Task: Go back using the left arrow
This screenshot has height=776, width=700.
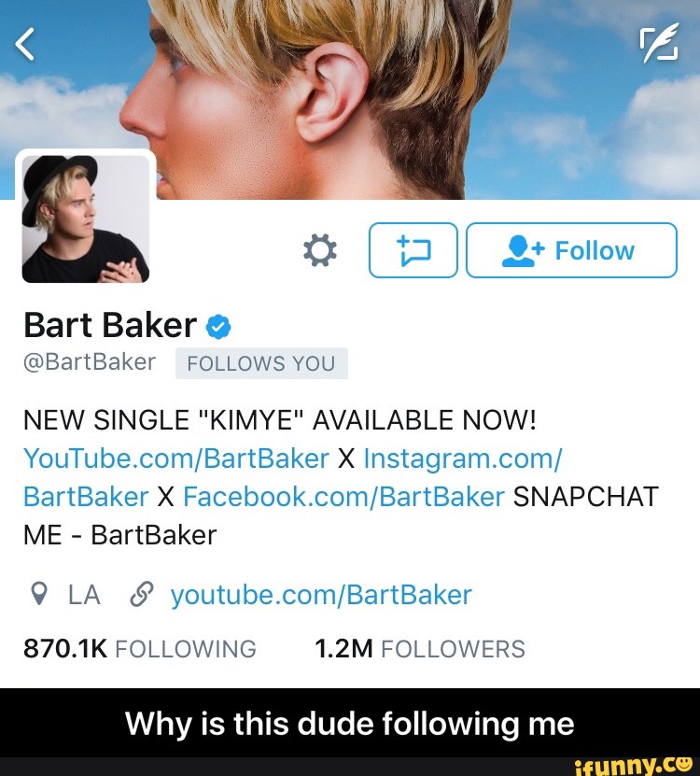Action: tap(25, 44)
